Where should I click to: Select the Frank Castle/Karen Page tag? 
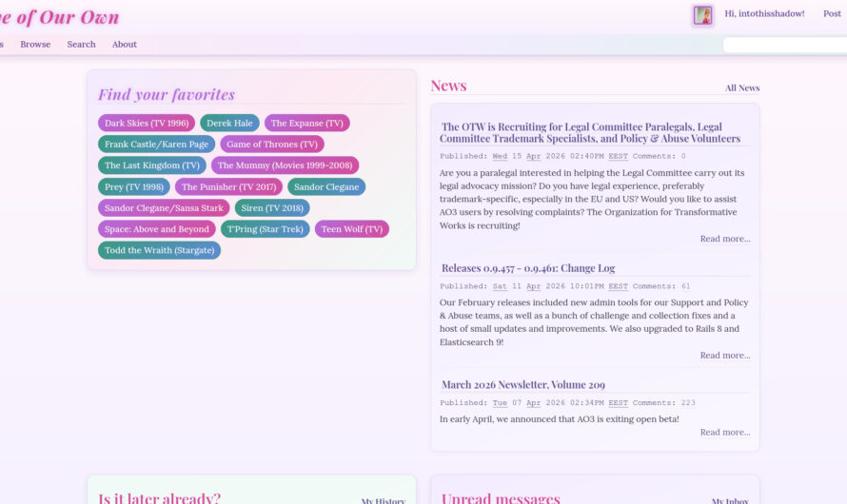click(x=157, y=145)
